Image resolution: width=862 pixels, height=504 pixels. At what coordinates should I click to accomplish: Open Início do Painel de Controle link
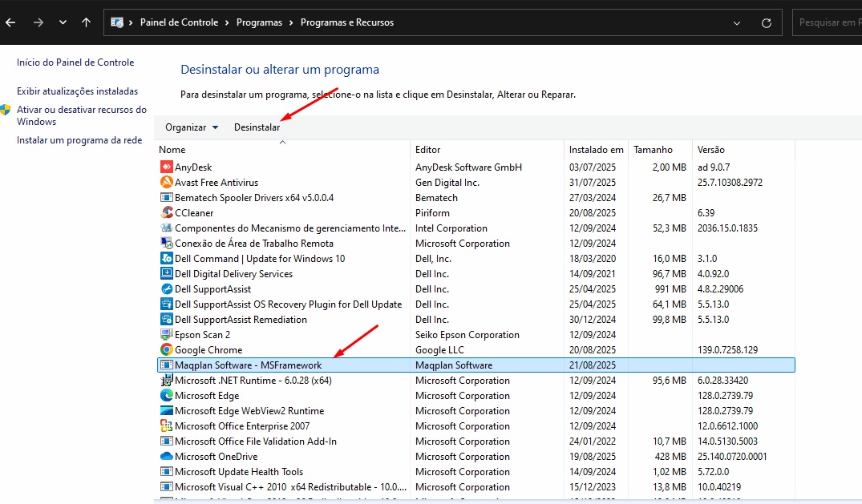75,62
